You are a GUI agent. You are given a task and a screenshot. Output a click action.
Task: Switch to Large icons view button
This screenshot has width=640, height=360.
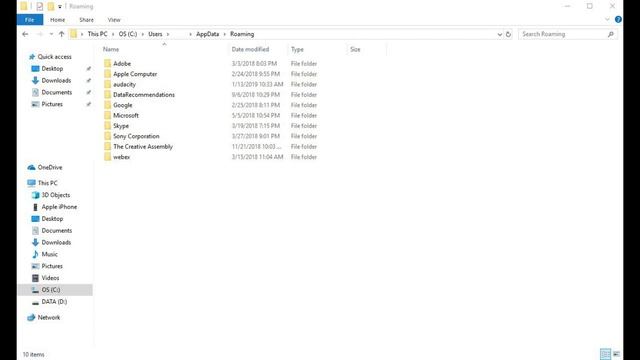pos(616,354)
